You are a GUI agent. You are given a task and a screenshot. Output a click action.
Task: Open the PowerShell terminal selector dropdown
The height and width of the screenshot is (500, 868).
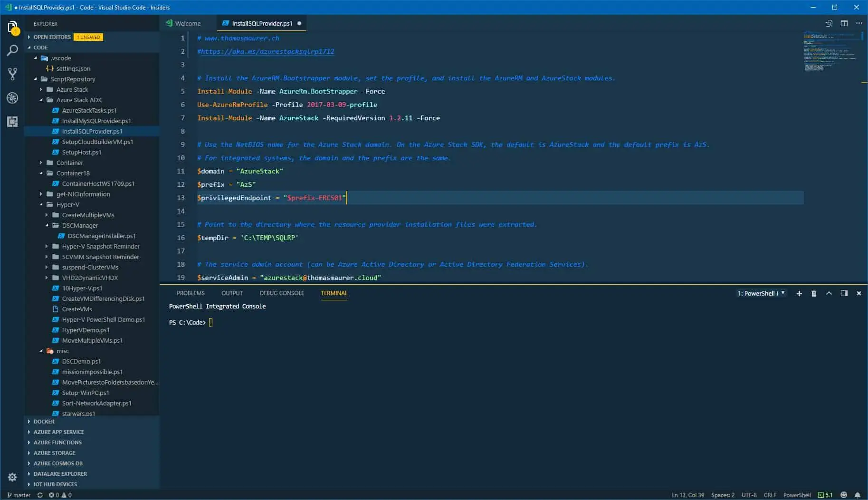pos(761,293)
